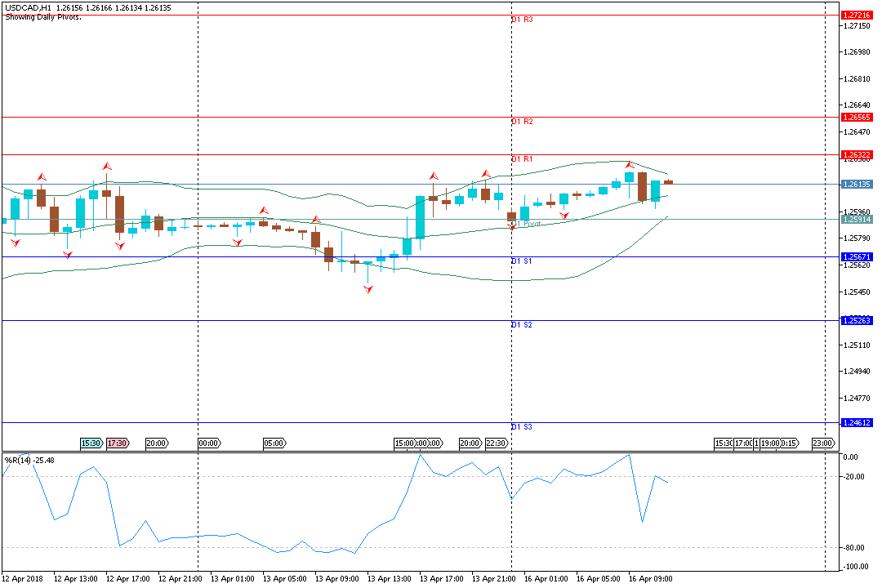
Task: Click the D1 S2 support line label
Action: pyautogui.click(x=522, y=325)
